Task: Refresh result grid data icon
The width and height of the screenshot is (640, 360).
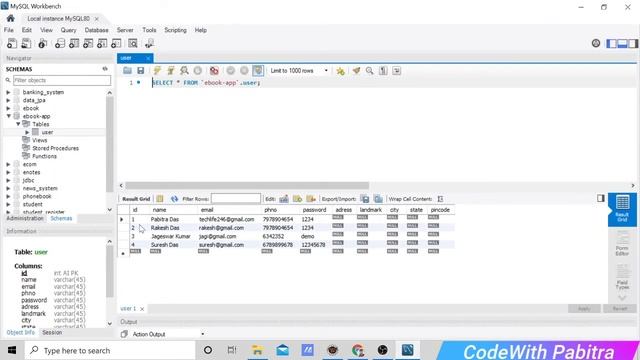Action: point(174,199)
